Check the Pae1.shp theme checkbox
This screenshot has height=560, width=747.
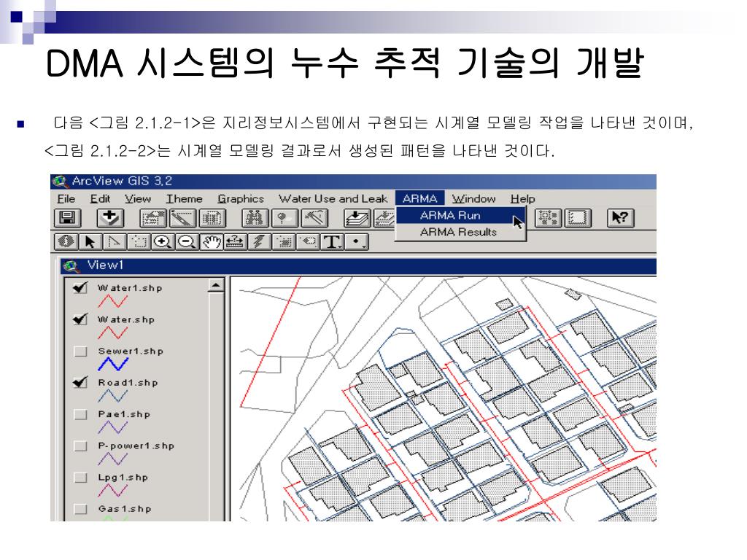80,414
